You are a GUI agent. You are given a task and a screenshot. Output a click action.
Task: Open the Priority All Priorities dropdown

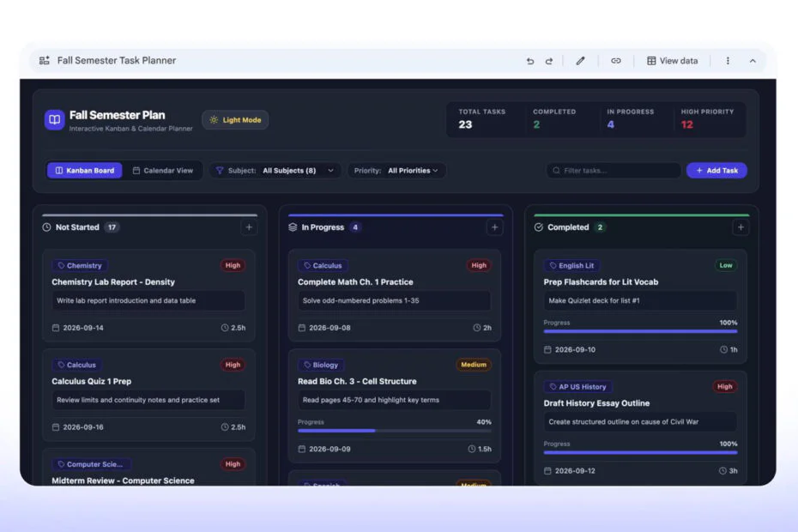coord(396,171)
